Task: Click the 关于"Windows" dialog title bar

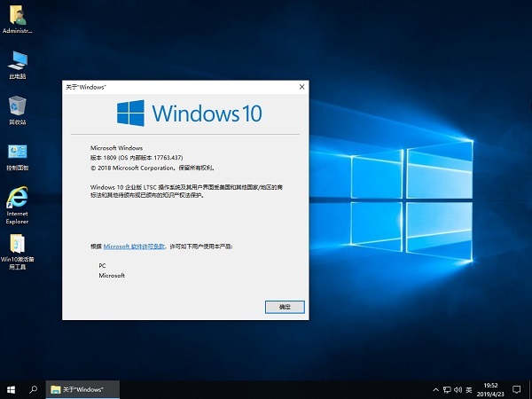Action: pyautogui.click(x=177, y=87)
